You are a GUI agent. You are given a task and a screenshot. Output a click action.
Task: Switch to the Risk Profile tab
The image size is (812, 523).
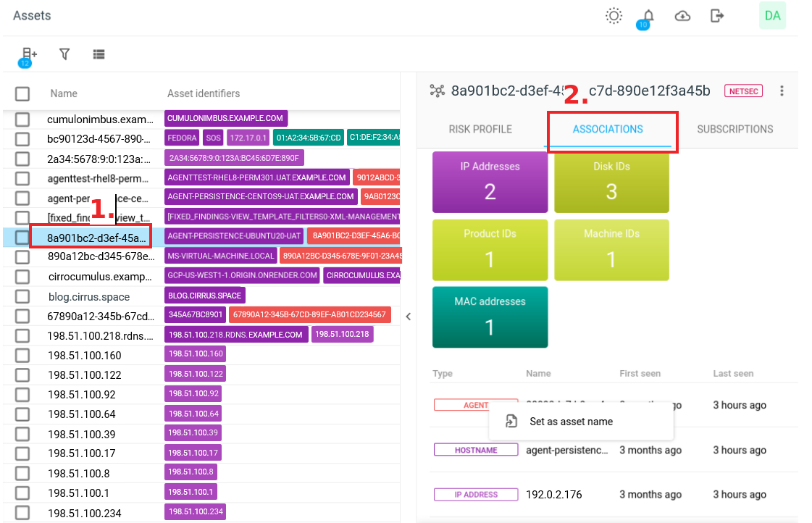click(480, 129)
